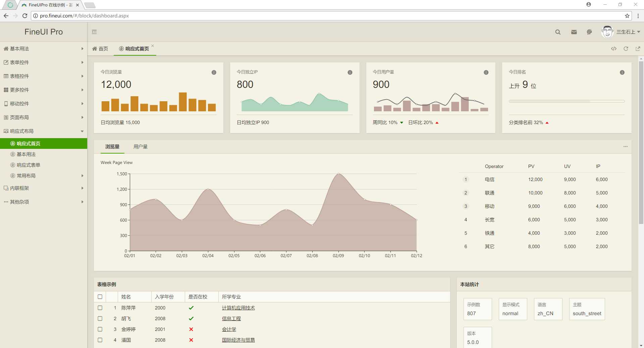Select the 响应式首页 tab
The image size is (644, 348).
pos(134,49)
